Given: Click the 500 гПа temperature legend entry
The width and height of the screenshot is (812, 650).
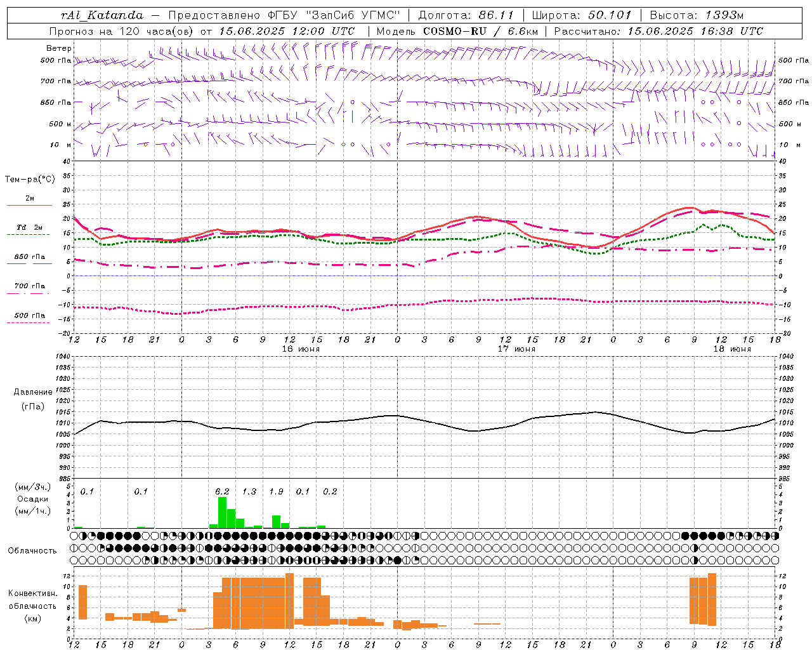Looking at the screenshot, I should click(30, 315).
